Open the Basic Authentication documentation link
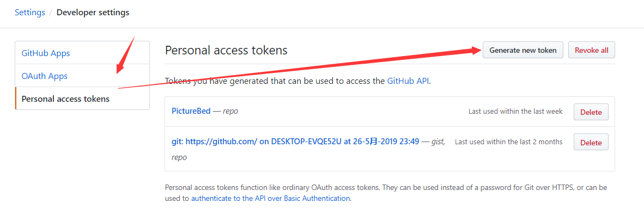This screenshot has width=644, height=221. coord(270,199)
